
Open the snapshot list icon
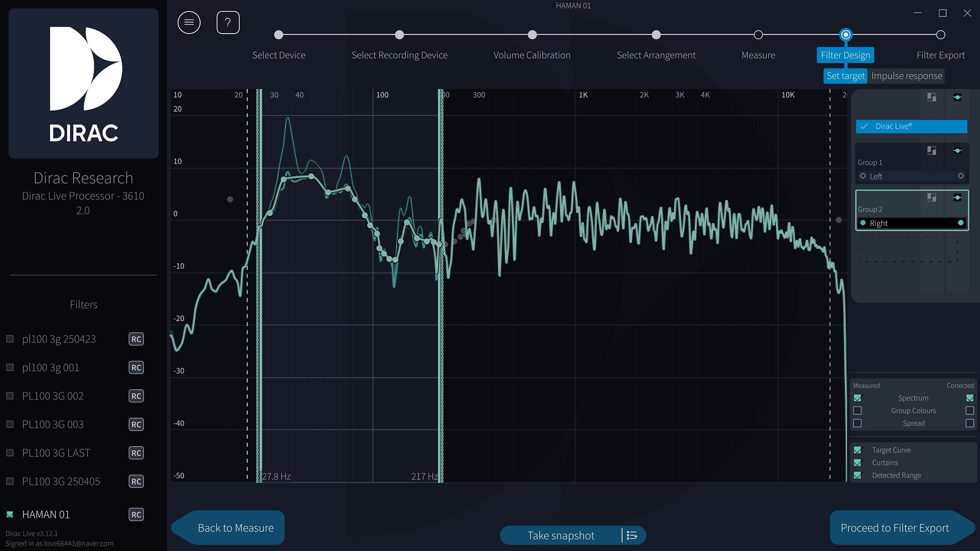(x=632, y=536)
